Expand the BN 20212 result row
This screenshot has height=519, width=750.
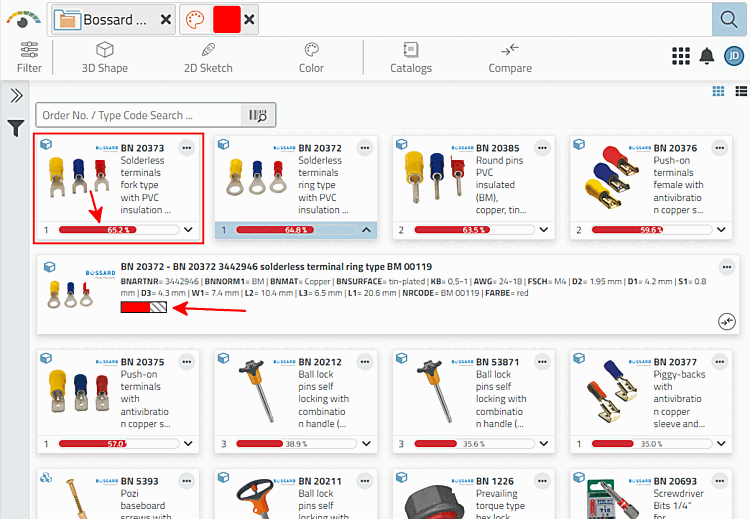366,443
